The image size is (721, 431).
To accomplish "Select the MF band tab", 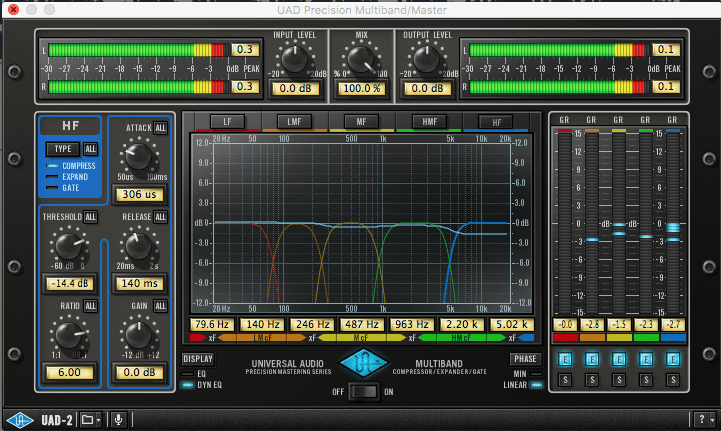I will [x=361, y=121].
